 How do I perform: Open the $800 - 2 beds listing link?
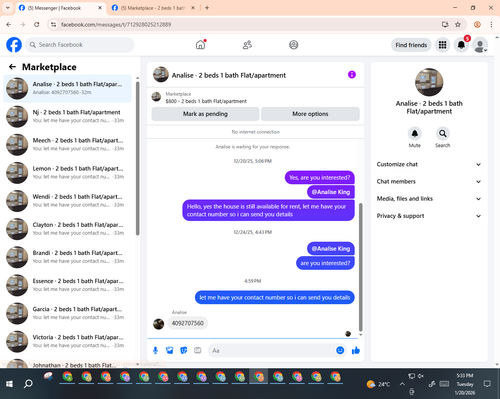pos(206,101)
